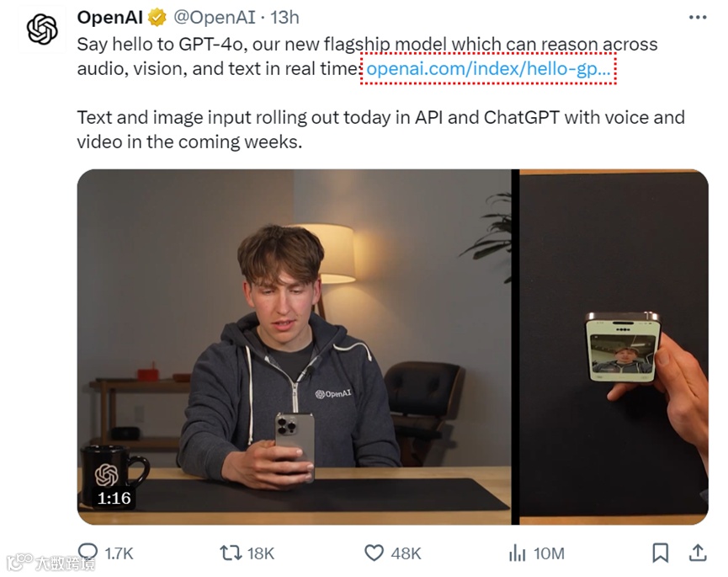Open the share icon on the tweet
Viewport: 728px width, 577px height.
[x=697, y=553]
